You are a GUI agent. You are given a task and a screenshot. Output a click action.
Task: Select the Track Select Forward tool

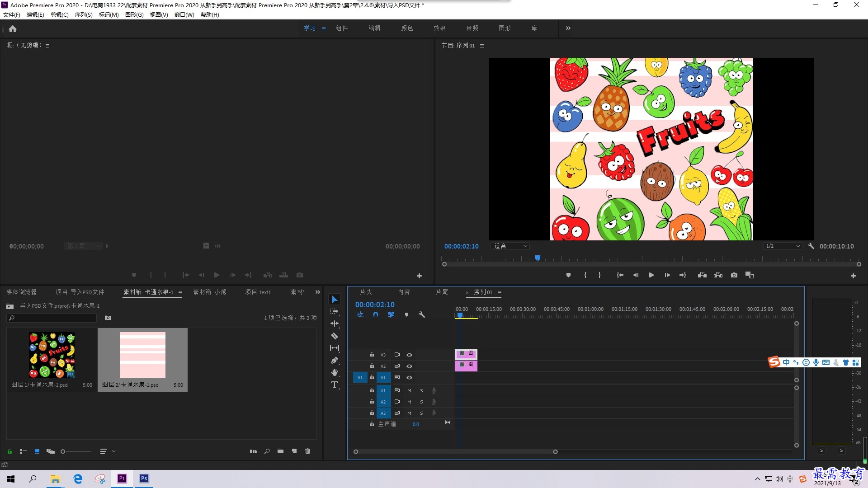coord(335,311)
